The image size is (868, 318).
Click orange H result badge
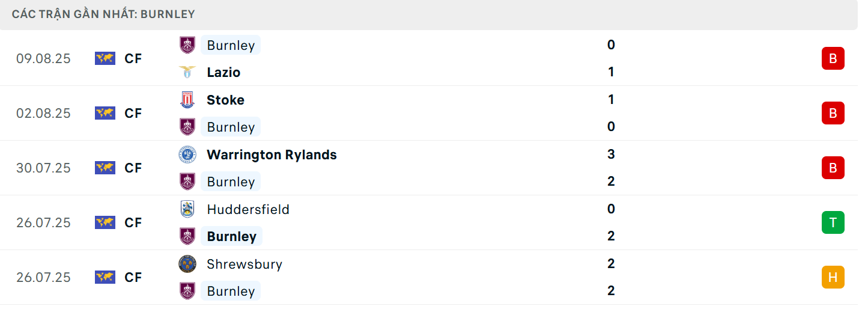coord(833,277)
